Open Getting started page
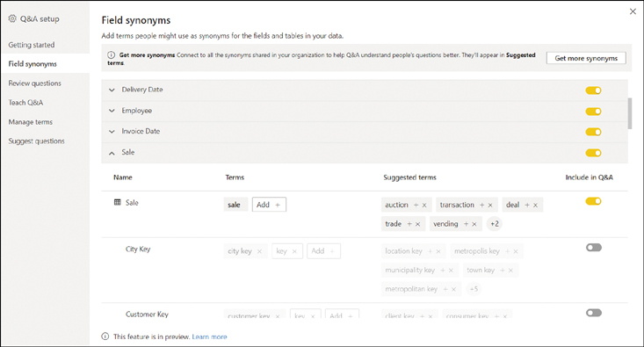This screenshot has width=644, height=347. tap(32, 45)
